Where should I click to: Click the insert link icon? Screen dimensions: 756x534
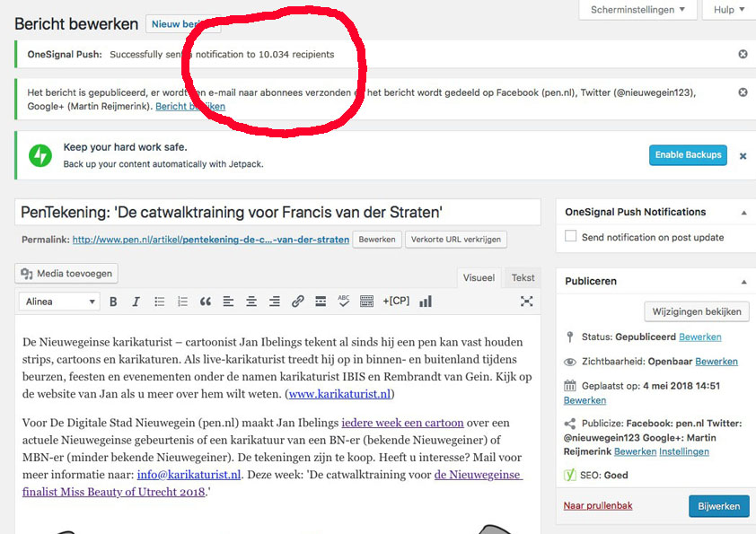pyautogui.click(x=298, y=302)
